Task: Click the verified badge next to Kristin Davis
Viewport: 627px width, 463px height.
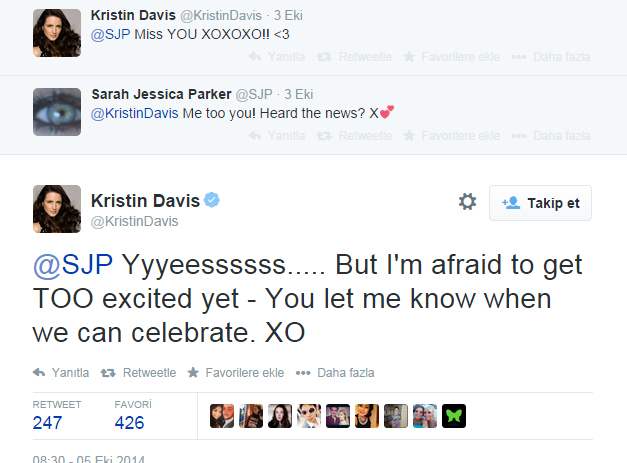Action: point(212,200)
